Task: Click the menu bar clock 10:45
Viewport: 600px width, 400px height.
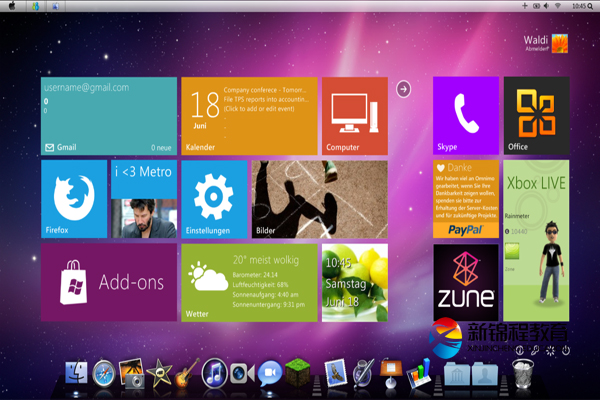Action: (579, 6)
